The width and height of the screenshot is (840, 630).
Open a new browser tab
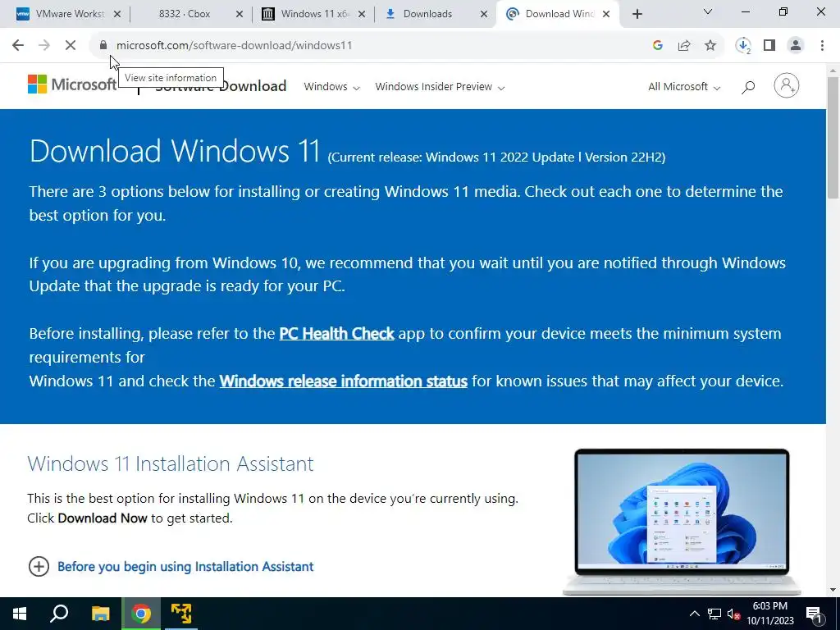[x=637, y=14]
